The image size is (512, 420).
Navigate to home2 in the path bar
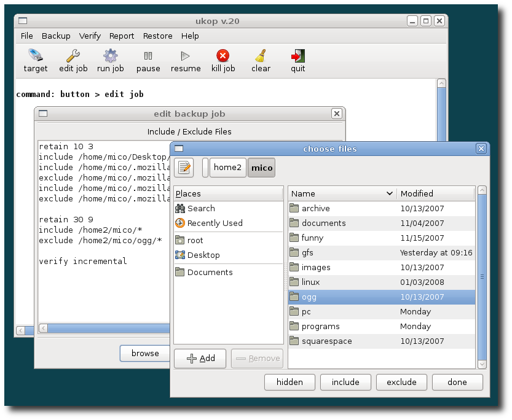pos(227,168)
